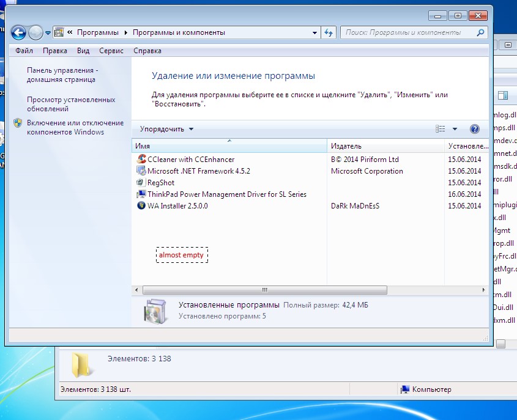
Task: Open help with the blue question icon
Action: click(x=474, y=129)
